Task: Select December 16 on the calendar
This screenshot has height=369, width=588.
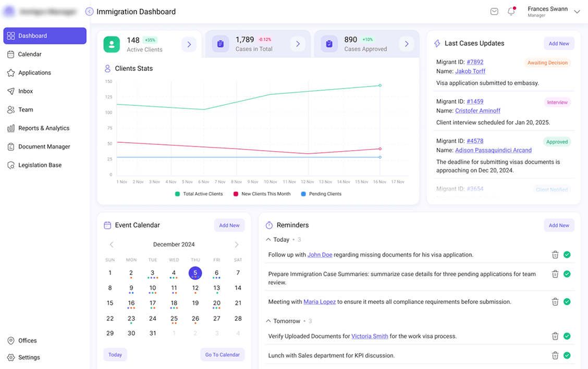Action: coord(131,303)
